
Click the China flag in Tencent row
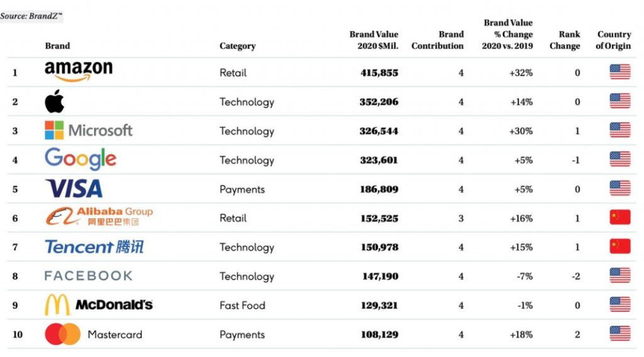click(x=619, y=247)
